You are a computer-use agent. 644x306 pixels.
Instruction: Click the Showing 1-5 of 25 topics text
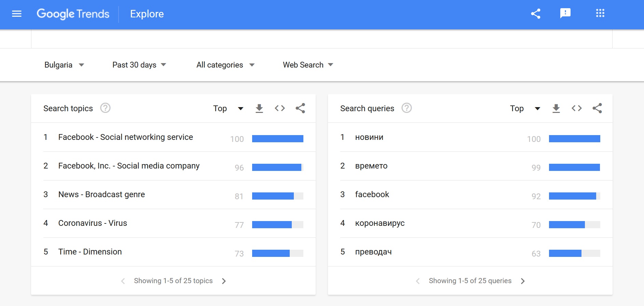[x=173, y=281]
